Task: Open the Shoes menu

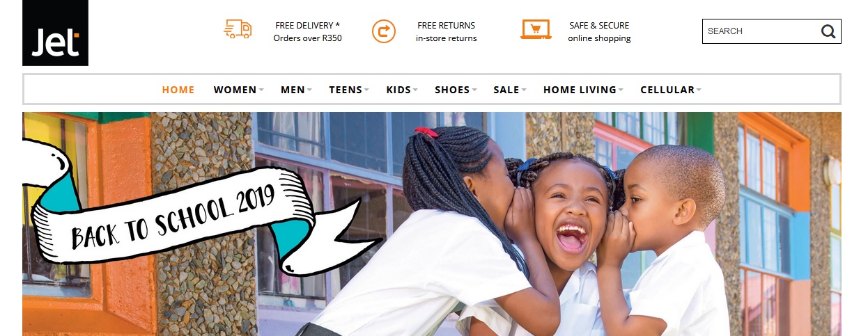Action: pyautogui.click(x=453, y=90)
